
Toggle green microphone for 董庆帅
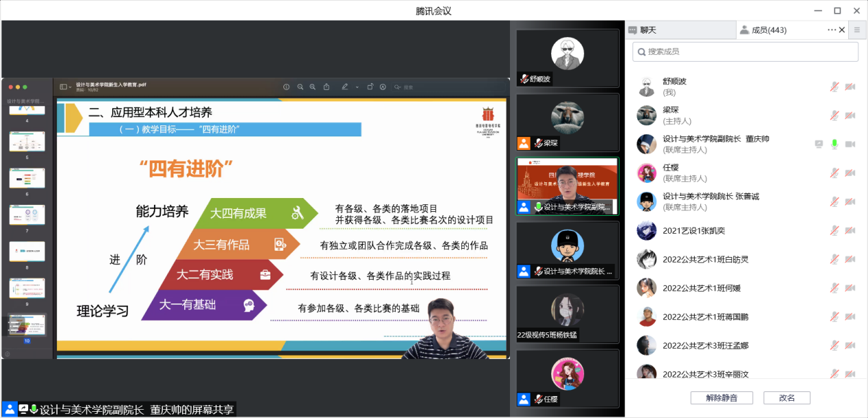point(834,145)
